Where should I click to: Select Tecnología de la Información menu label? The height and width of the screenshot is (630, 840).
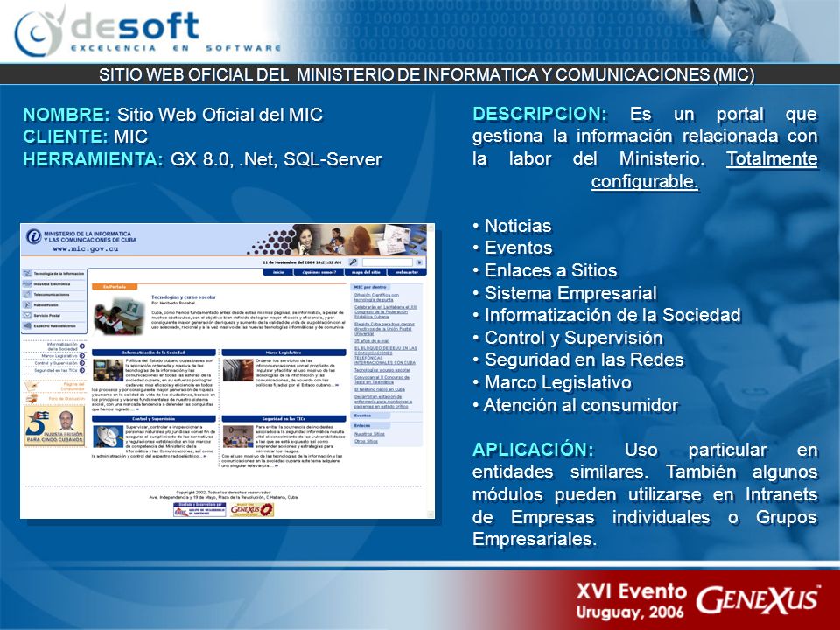[x=59, y=273]
